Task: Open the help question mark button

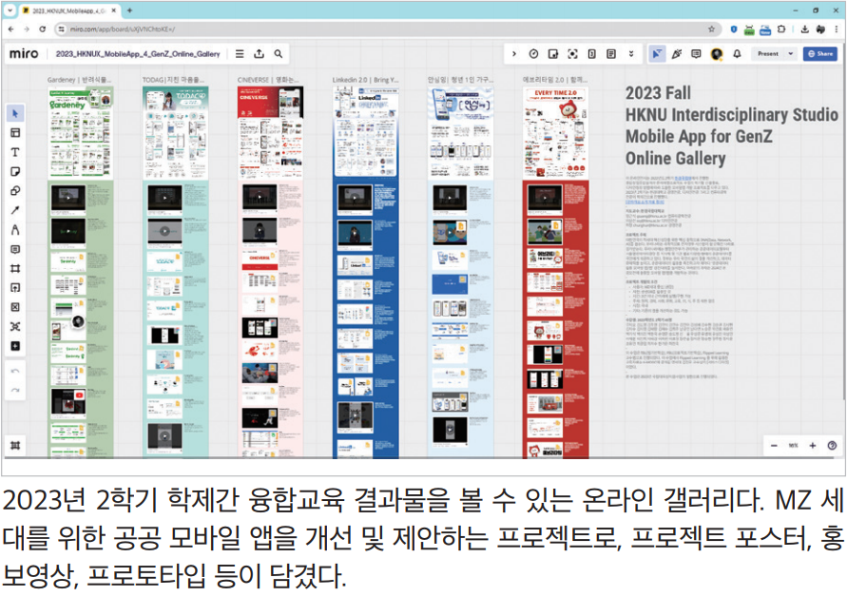Action: tap(832, 445)
